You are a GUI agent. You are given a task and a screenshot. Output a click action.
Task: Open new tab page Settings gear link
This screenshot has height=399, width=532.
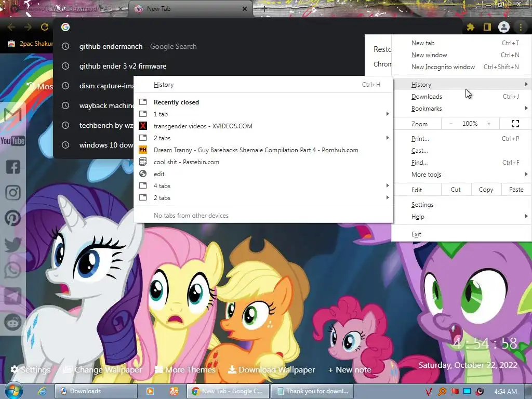[31, 369]
